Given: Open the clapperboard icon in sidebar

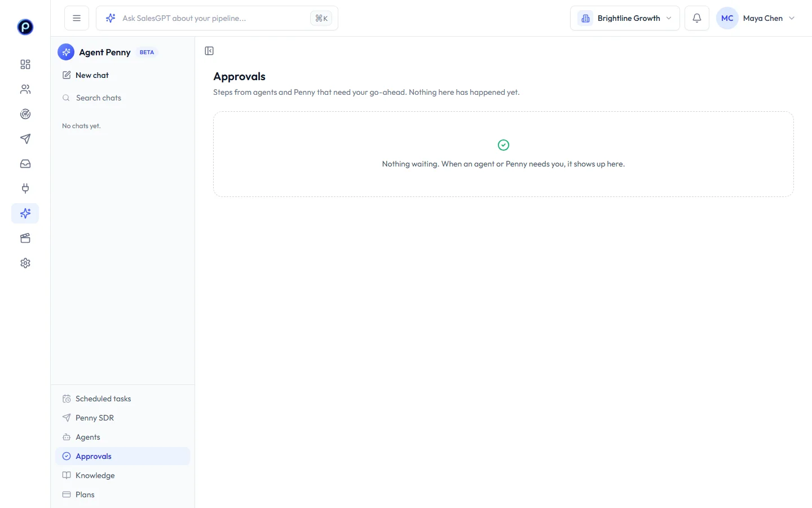Looking at the screenshot, I should [x=25, y=238].
